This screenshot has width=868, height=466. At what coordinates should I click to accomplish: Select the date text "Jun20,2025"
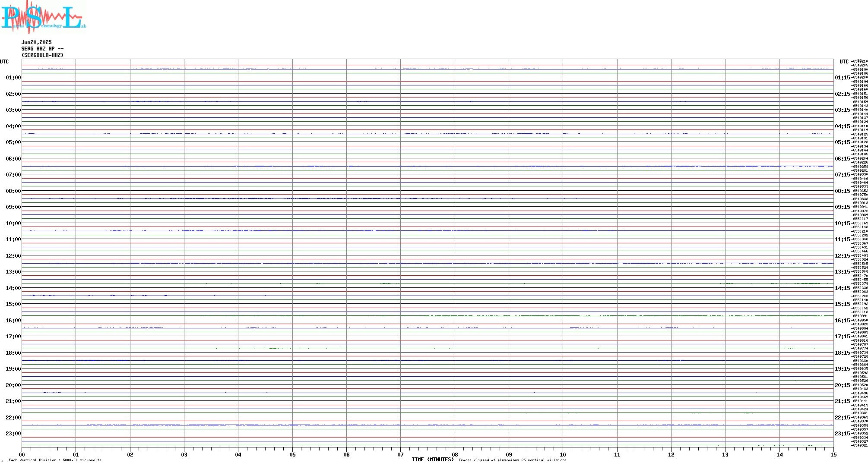pyautogui.click(x=37, y=42)
